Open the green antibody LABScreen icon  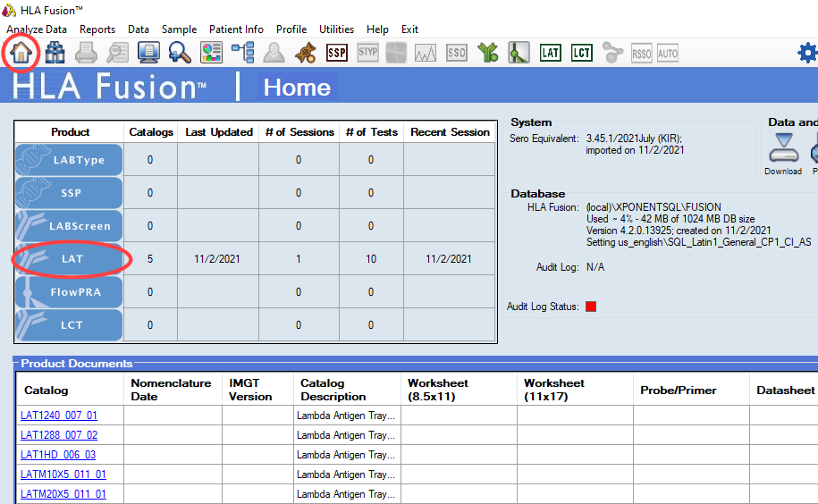[488, 53]
